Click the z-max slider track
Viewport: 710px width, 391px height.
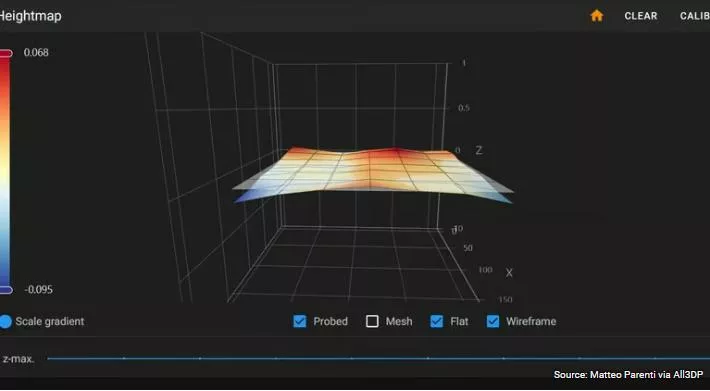(x=379, y=358)
